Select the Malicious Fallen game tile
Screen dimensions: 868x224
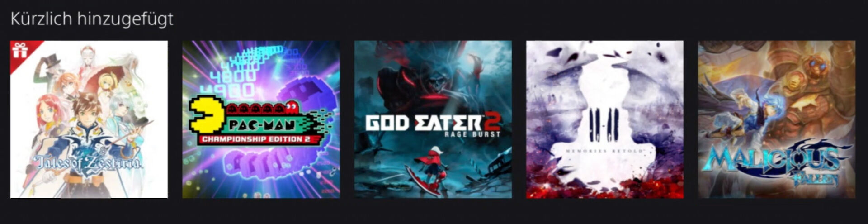point(777,119)
